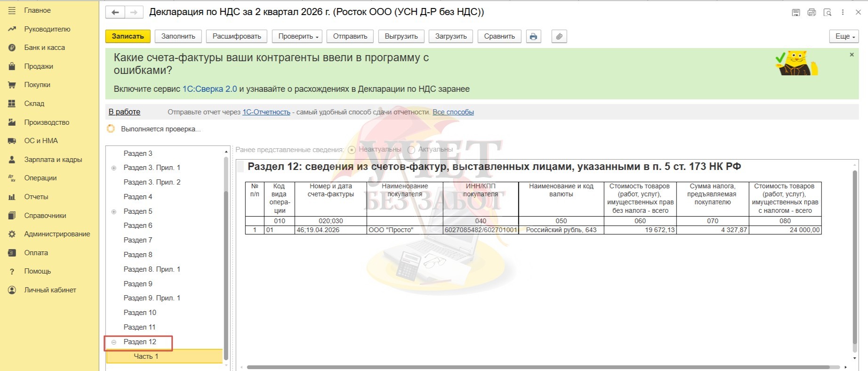868x371 pixels.
Task: Open the Банк и касса menu section
Action: click(45, 48)
